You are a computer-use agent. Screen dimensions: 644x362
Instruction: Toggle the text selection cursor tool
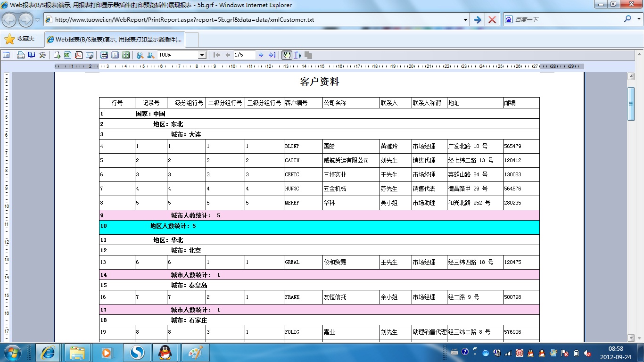pyautogui.click(x=297, y=55)
